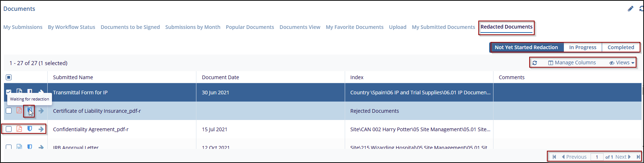
Task: Click the redaction shield icon for Confidentiality Agreement_pdf-r
Action: pos(30,129)
